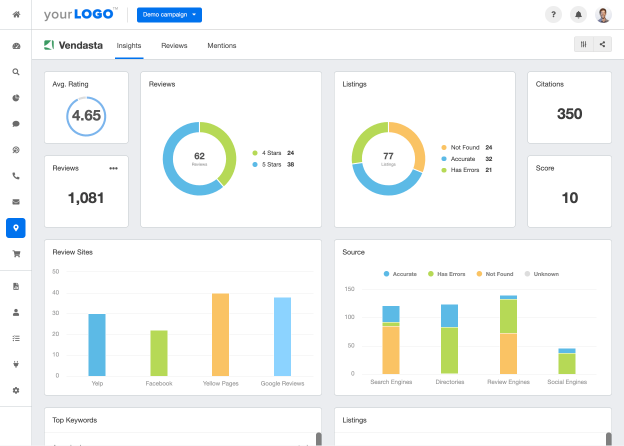Viewport: 624px width, 446px height.
Task: Click the share icon
Action: point(603,44)
